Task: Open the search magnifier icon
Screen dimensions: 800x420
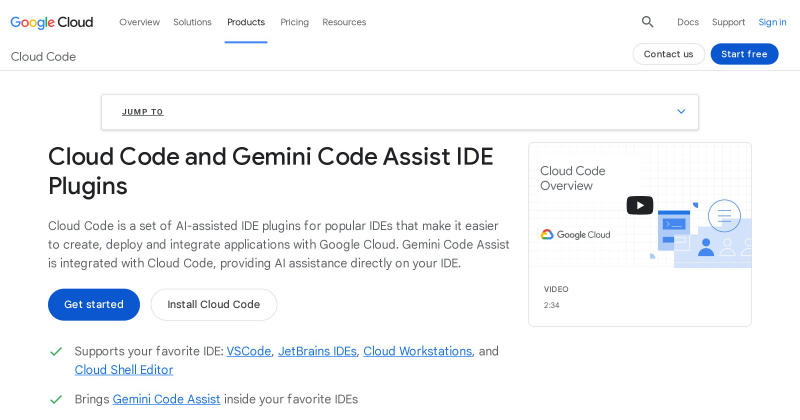Action: click(x=647, y=22)
